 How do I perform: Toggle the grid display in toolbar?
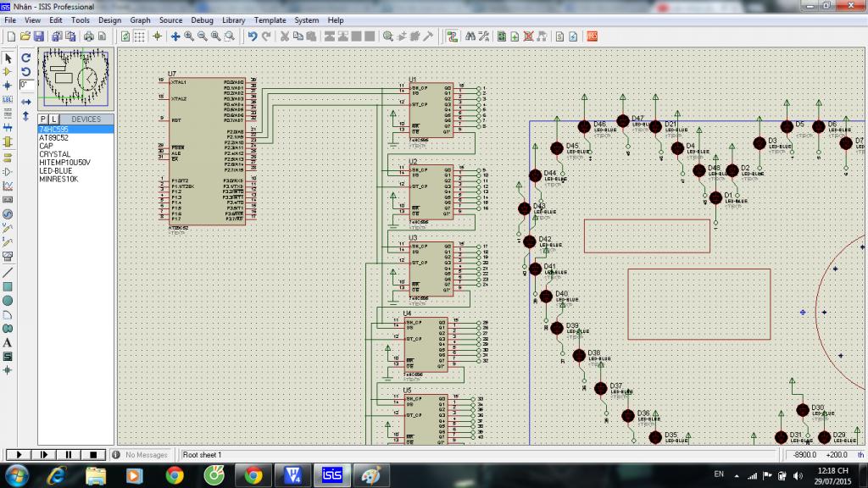(140, 36)
